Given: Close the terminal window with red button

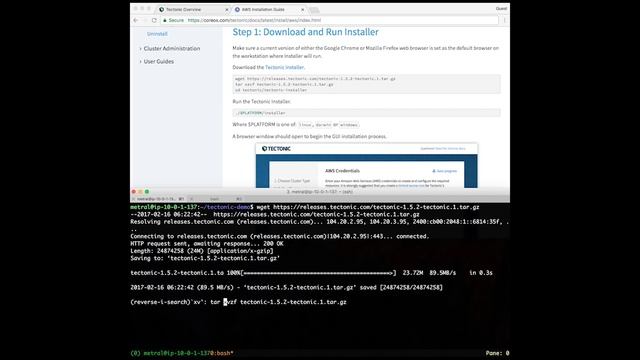Looking at the screenshot, I should tap(134, 191).
